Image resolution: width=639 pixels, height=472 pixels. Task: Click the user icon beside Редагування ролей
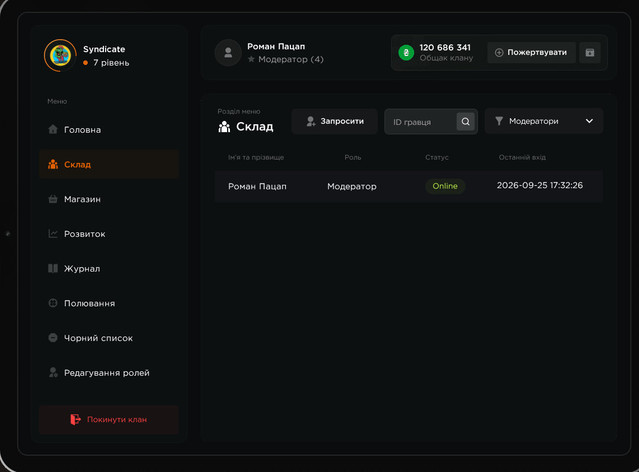53,372
